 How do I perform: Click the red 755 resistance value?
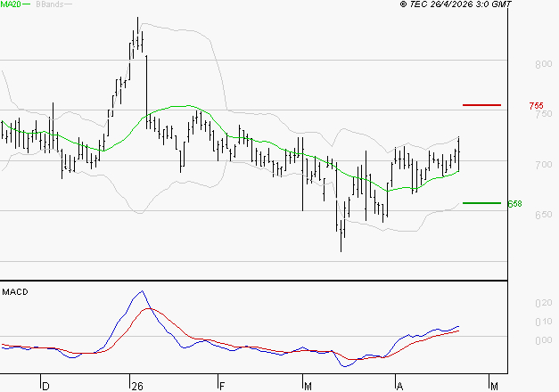pos(536,105)
